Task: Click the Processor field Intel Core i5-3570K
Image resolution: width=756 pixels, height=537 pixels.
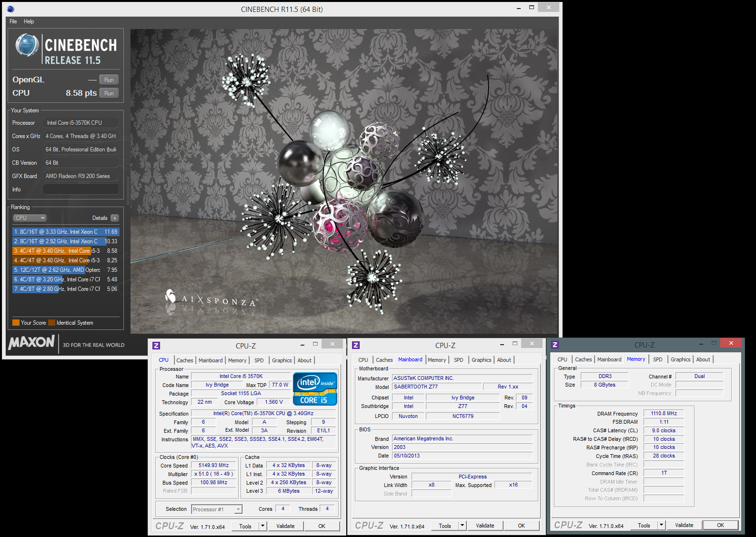Action: coord(81,123)
